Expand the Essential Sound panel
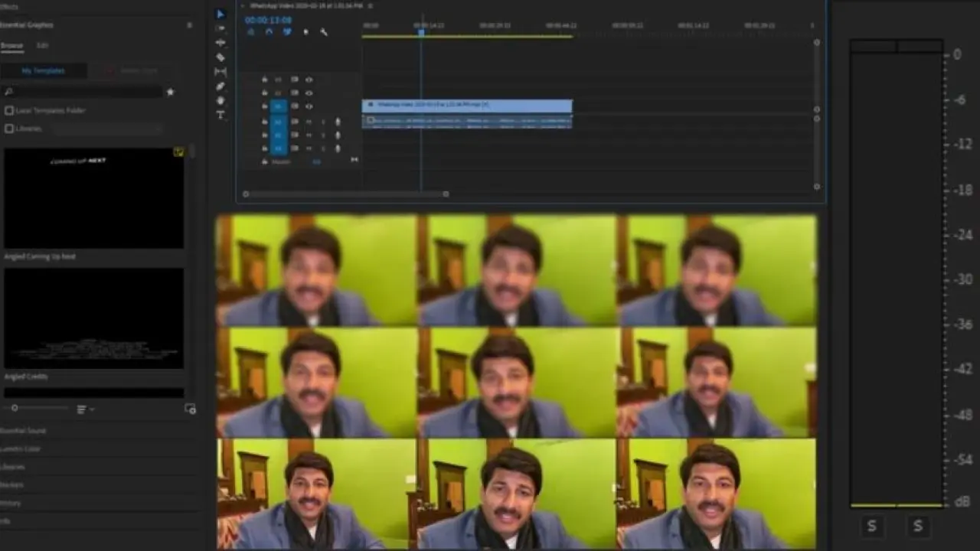 tap(23, 431)
